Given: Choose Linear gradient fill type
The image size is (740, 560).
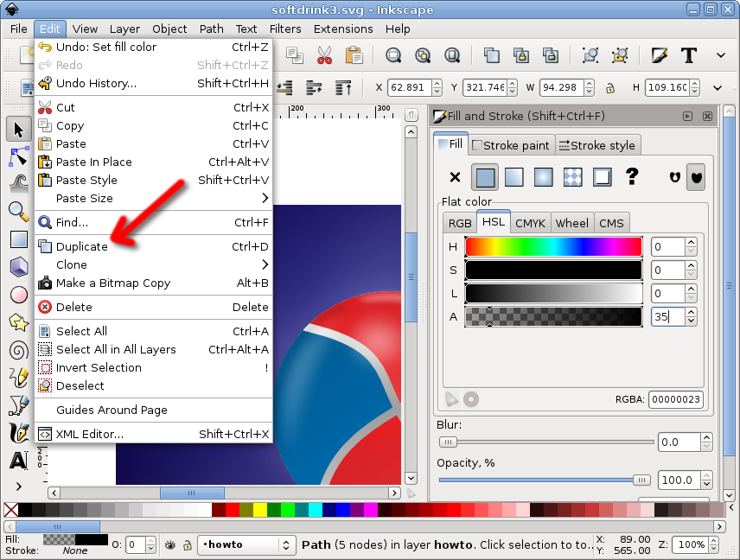Looking at the screenshot, I should click(514, 177).
